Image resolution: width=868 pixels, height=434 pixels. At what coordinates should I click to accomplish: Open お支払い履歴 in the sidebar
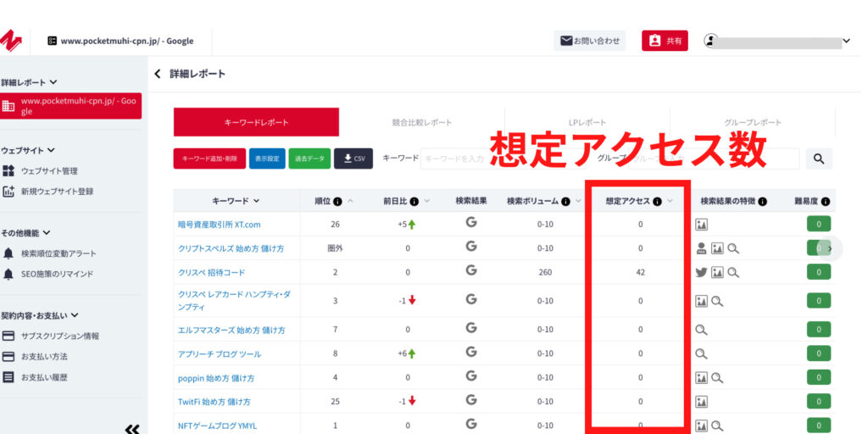pyautogui.click(x=36, y=377)
